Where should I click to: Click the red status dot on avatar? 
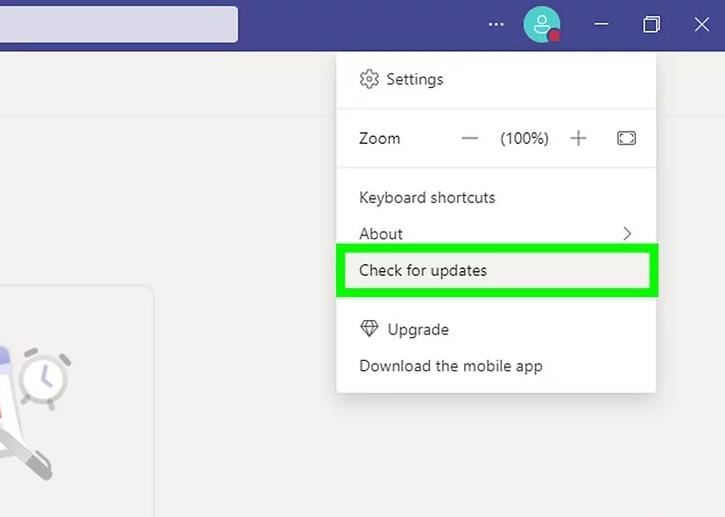(553, 35)
